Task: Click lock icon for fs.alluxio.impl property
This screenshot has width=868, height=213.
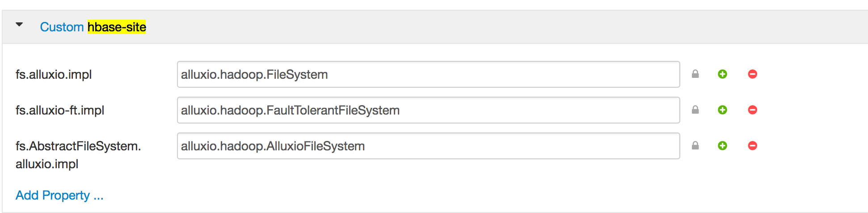Action: 695,74
